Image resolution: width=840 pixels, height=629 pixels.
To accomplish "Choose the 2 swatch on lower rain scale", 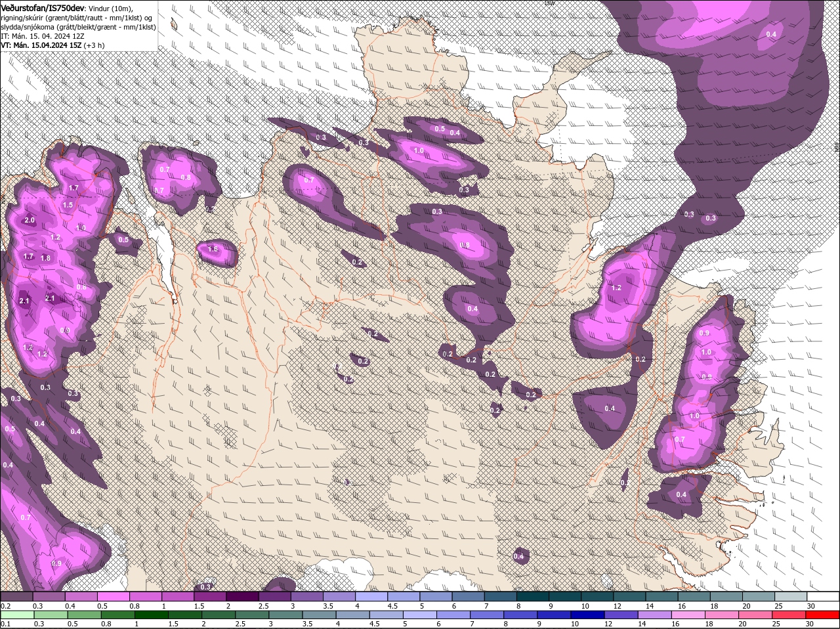I will [x=219, y=615].
